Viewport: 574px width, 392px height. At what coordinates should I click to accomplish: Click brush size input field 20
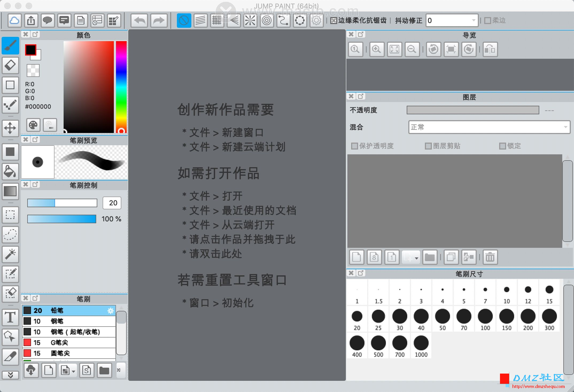pyautogui.click(x=112, y=203)
